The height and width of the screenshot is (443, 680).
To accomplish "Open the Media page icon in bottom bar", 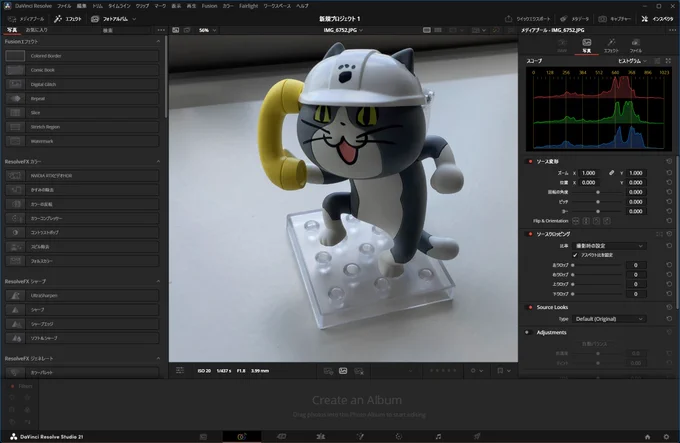I will pyautogui.click(x=203, y=436).
